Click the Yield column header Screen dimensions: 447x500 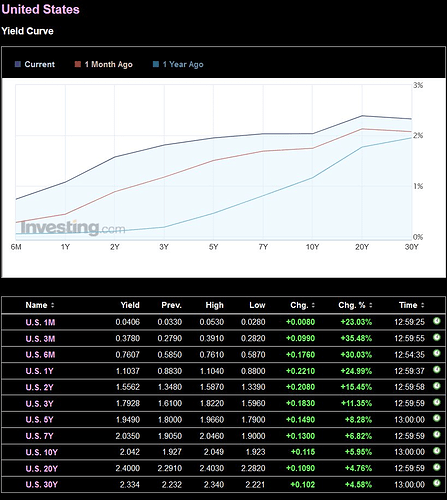pyautogui.click(x=130, y=305)
